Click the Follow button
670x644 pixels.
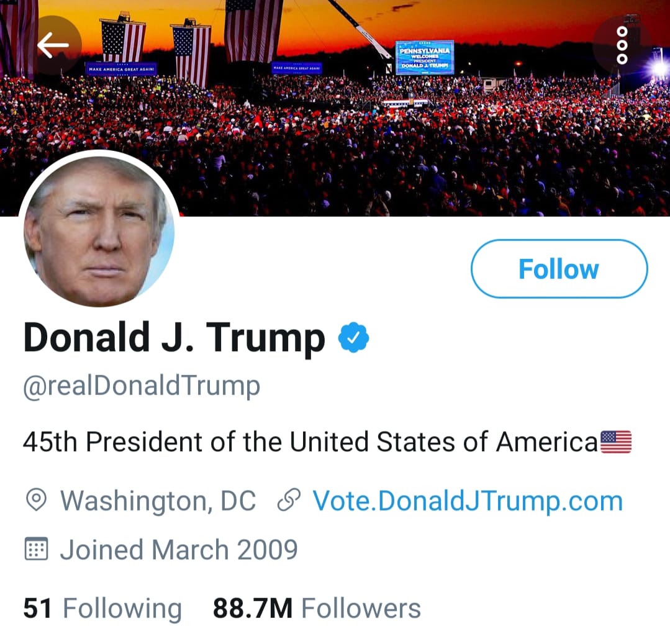559,269
